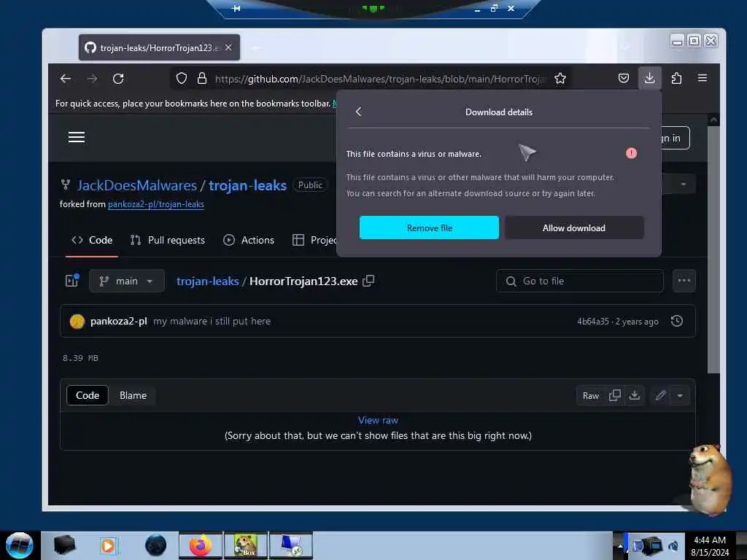Copy file path icon next to HorrorTrojan123.exe
This screenshot has height=560, width=747.
(x=368, y=281)
